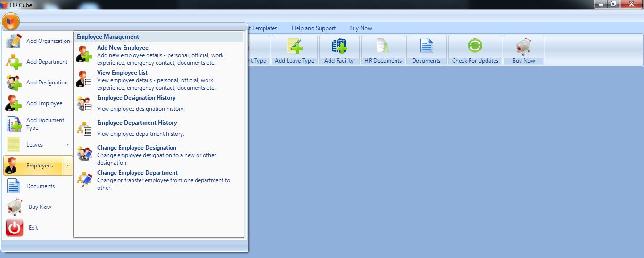Click 'Change employee designation to a new' description
Screen dimensions: 644x258
tap(157, 159)
